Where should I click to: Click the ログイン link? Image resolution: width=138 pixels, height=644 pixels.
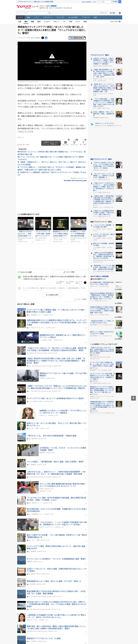click(42, 8)
